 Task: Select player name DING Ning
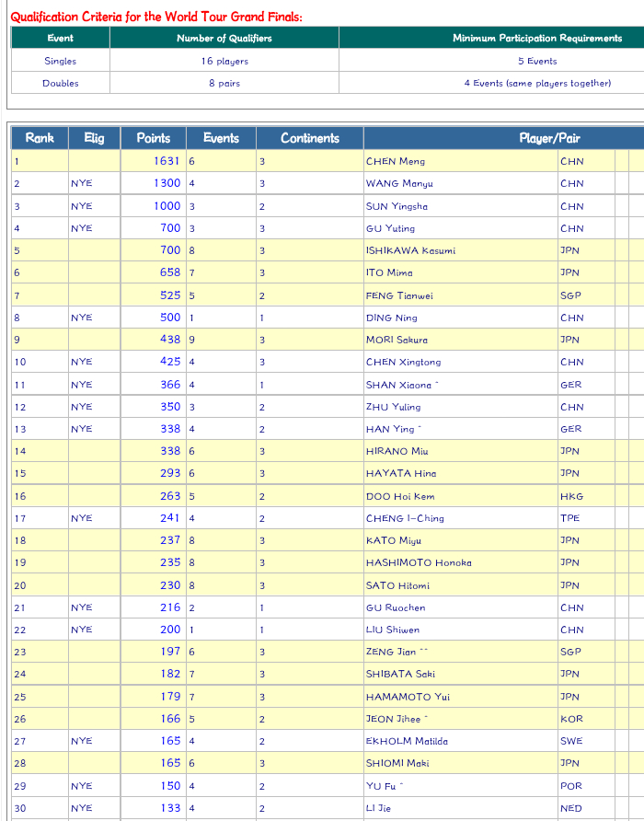(x=392, y=318)
